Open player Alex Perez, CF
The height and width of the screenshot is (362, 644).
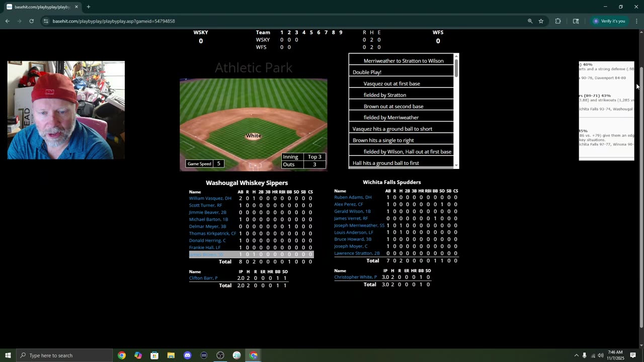tap(349, 204)
